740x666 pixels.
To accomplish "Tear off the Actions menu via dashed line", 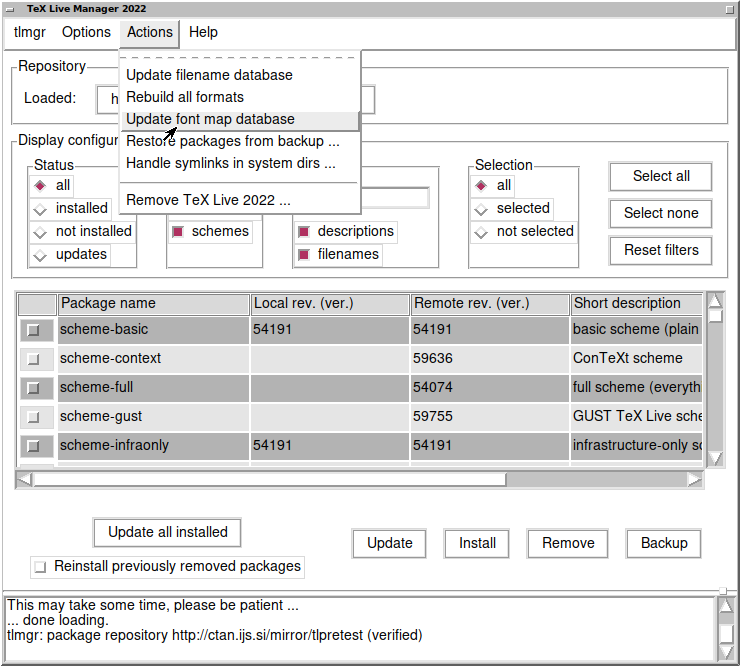I will pos(239,57).
